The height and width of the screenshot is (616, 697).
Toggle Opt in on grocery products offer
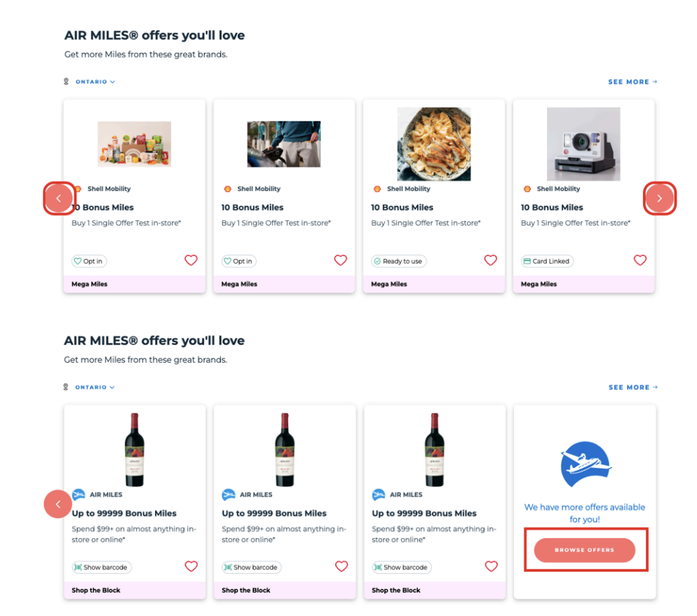point(89,261)
